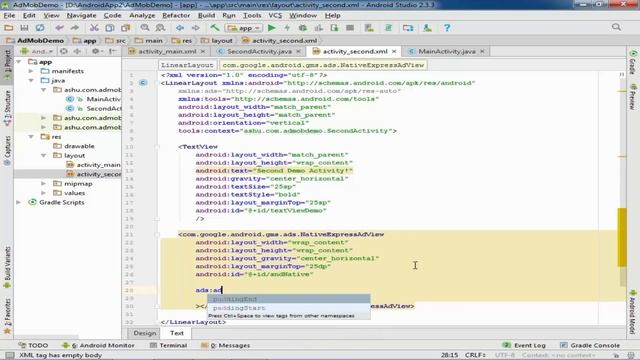Open the TODO tool window
Image resolution: width=640 pixels, height=360 pixels.
[33, 345]
